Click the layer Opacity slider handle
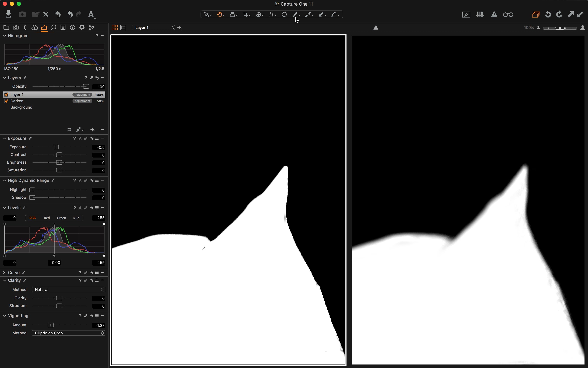 [x=86, y=87]
